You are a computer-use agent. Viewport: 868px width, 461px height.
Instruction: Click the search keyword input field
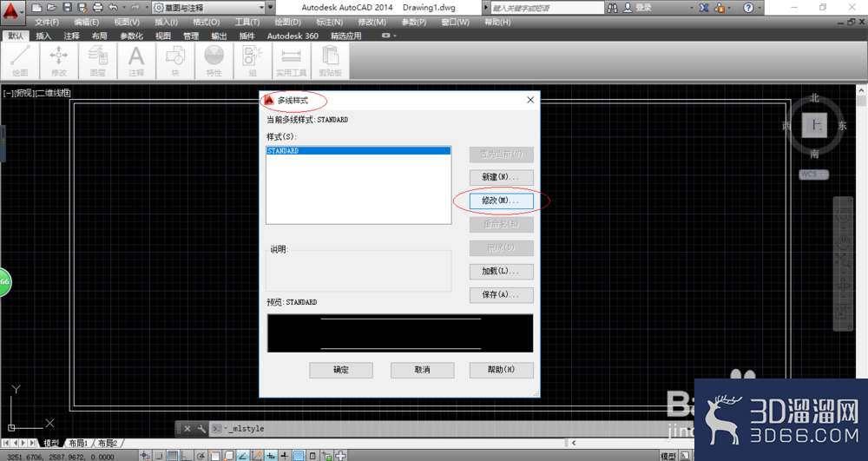547,8
